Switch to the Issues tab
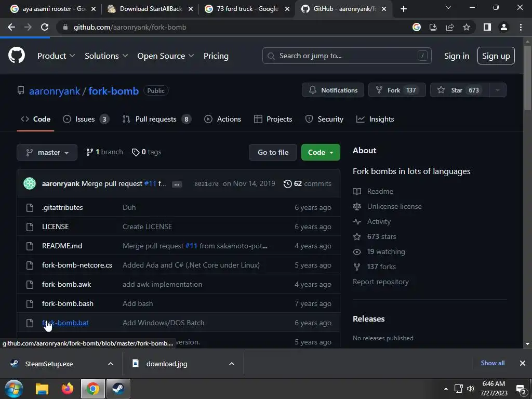The image size is (532, 399). (86, 119)
